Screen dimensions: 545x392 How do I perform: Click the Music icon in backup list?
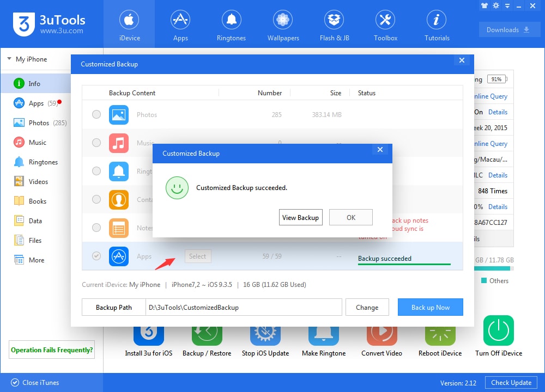[x=118, y=143]
